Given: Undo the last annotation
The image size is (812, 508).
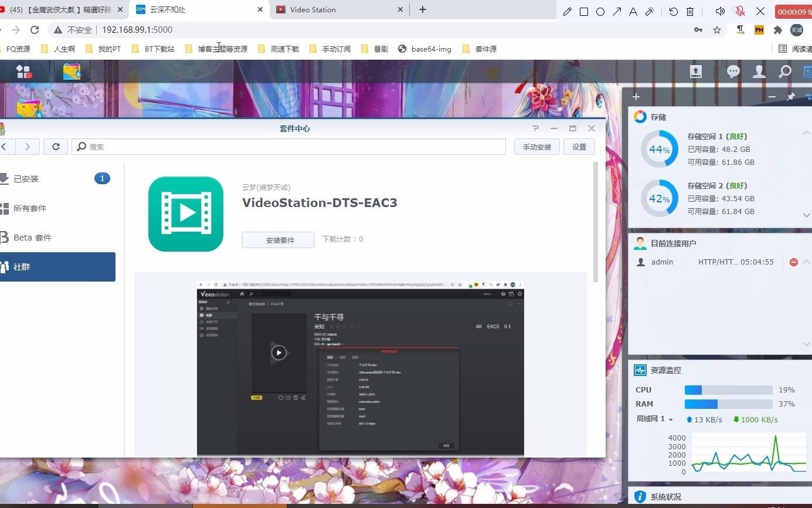Looking at the screenshot, I should (x=674, y=12).
